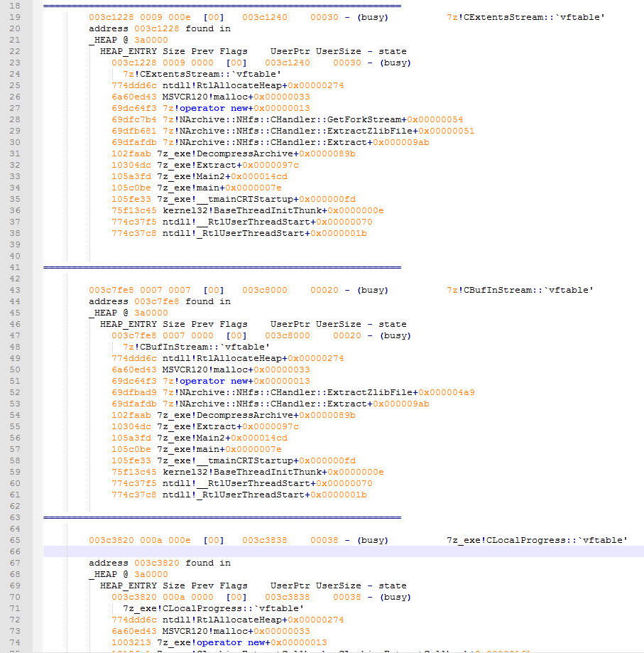Click the 7z_exe!CLocalProgress vftable text on line 65

pos(537,540)
